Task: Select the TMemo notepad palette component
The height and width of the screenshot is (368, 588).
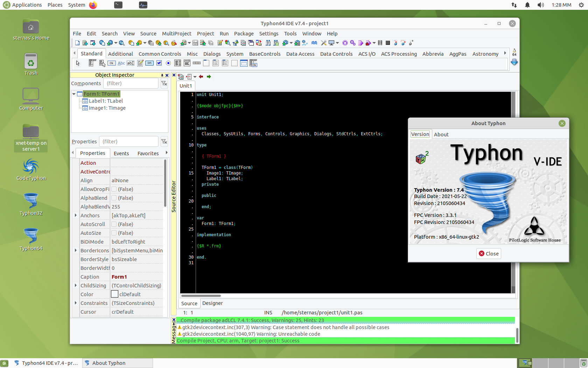Action: [x=140, y=63]
